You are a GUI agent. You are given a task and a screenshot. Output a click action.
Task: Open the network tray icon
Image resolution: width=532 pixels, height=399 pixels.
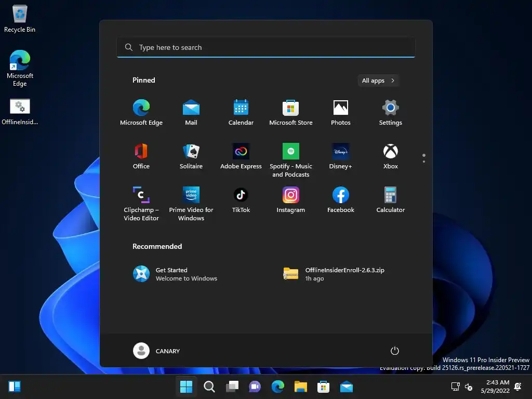click(x=456, y=387)
